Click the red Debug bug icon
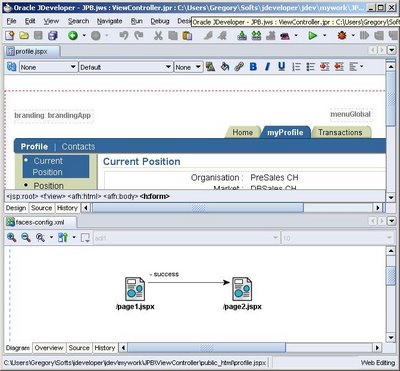The image size is (400, 371). [342, 35]
